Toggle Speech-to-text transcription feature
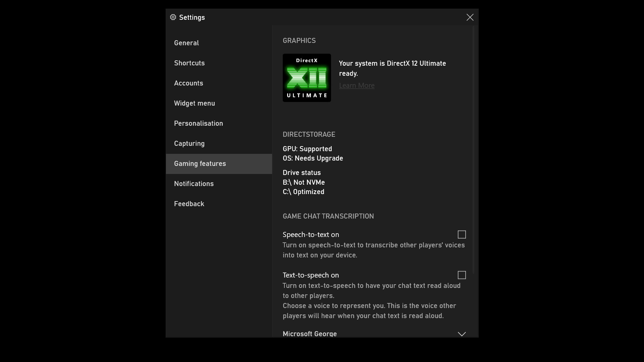 coord(462,234)
